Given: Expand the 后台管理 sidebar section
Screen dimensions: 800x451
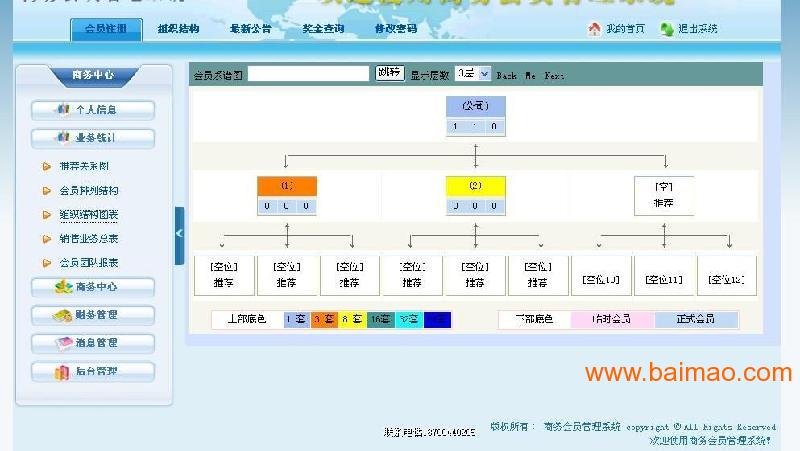Looking at the screenshot, I should (93, 371).
